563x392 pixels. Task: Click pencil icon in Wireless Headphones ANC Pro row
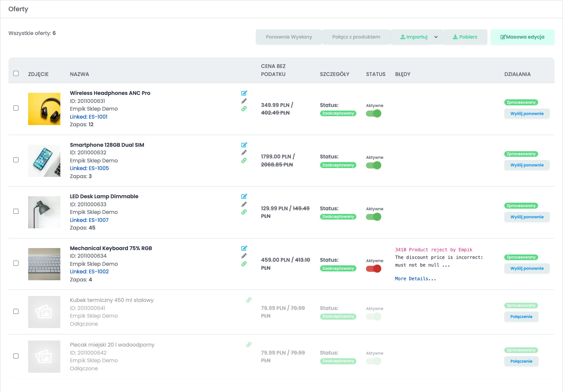coord(244,101)
